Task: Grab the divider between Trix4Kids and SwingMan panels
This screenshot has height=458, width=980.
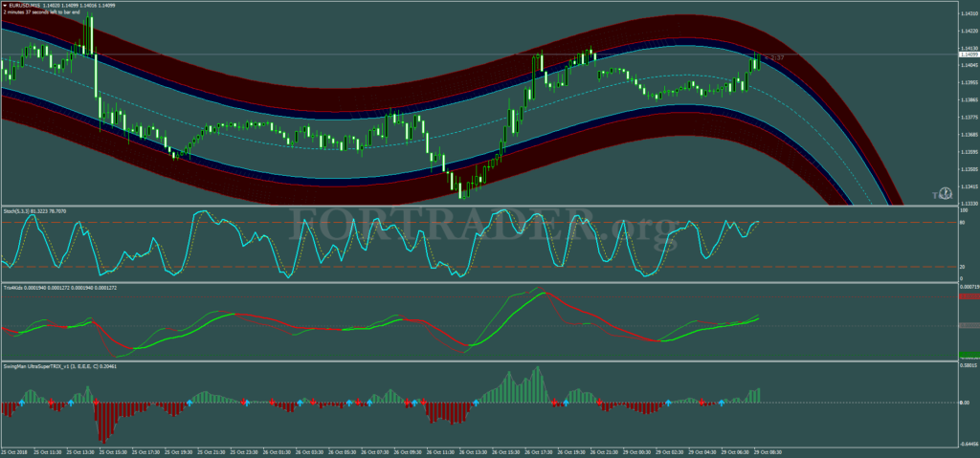Action: [479, 360]
